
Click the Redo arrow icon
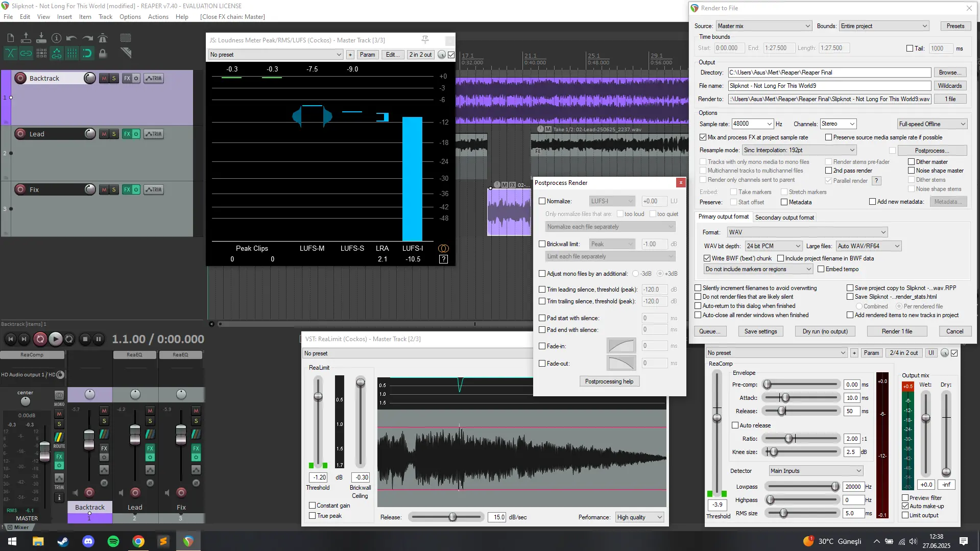tap(87, 38)
